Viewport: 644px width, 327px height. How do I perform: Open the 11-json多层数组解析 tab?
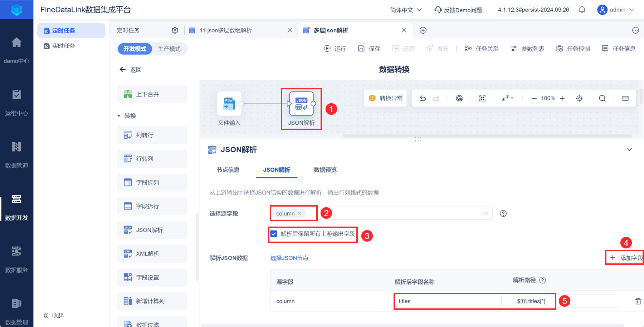226,30
